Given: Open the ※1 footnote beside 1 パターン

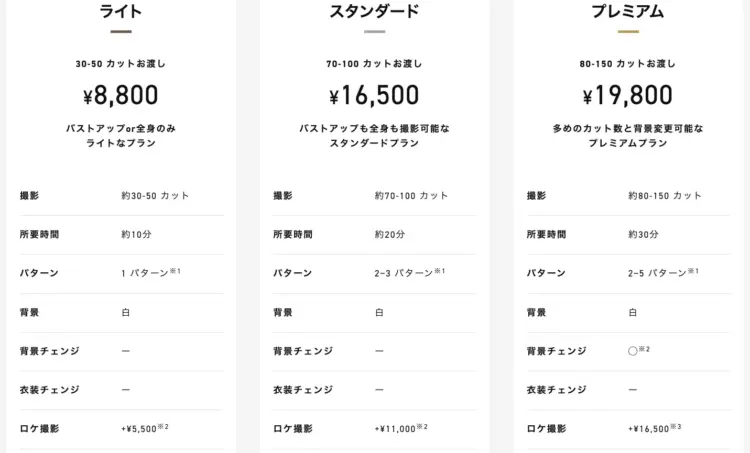Looking at the screenshot, I should [x=175, y=271].
